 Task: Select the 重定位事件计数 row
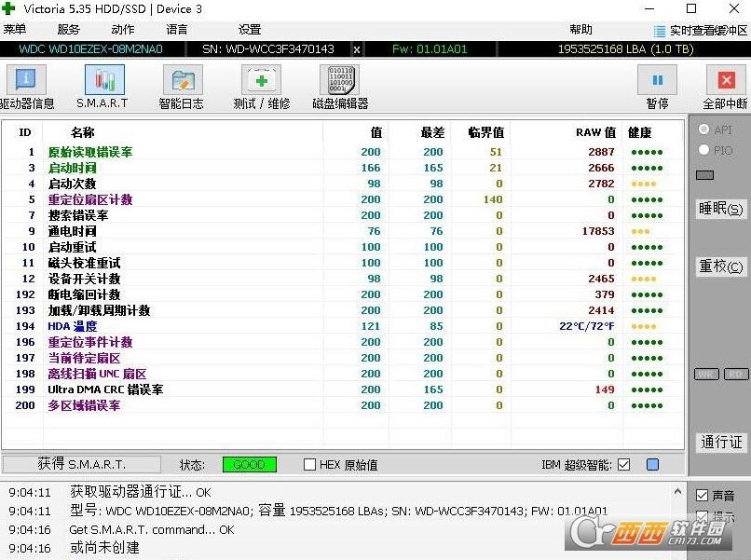(x=343, y=342)
